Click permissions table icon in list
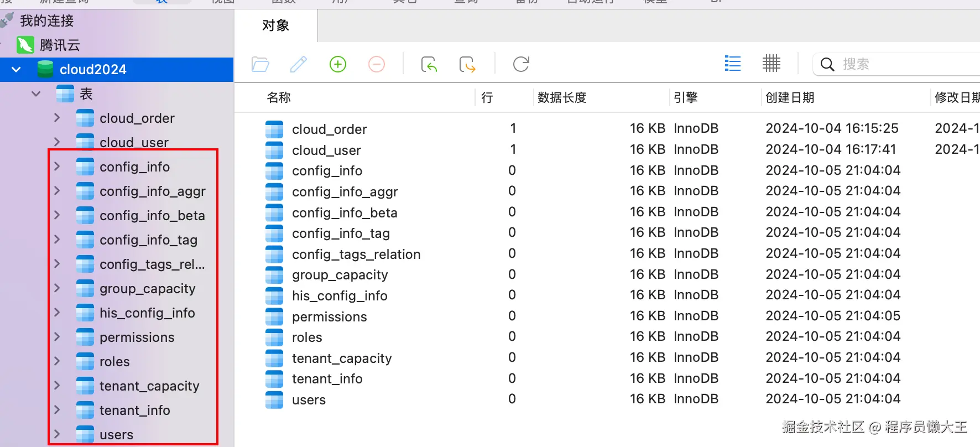 click(x=274, y=317)
